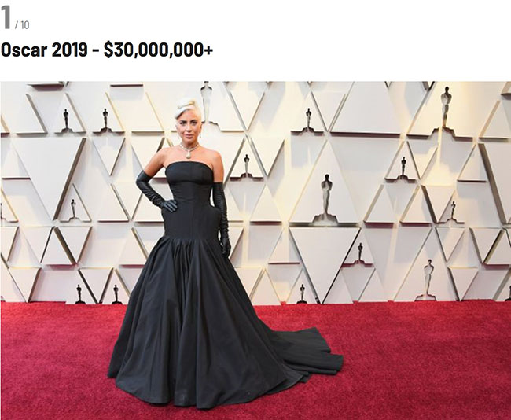
Task: Click the large slide number 1
Action: [6, 17]
